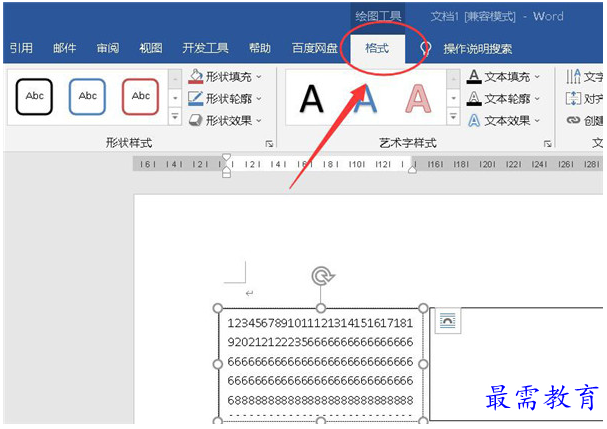Viewport: 607px width, 429px height.
Task: Select the red outline Abc shape style
Action: coord(140,97)
